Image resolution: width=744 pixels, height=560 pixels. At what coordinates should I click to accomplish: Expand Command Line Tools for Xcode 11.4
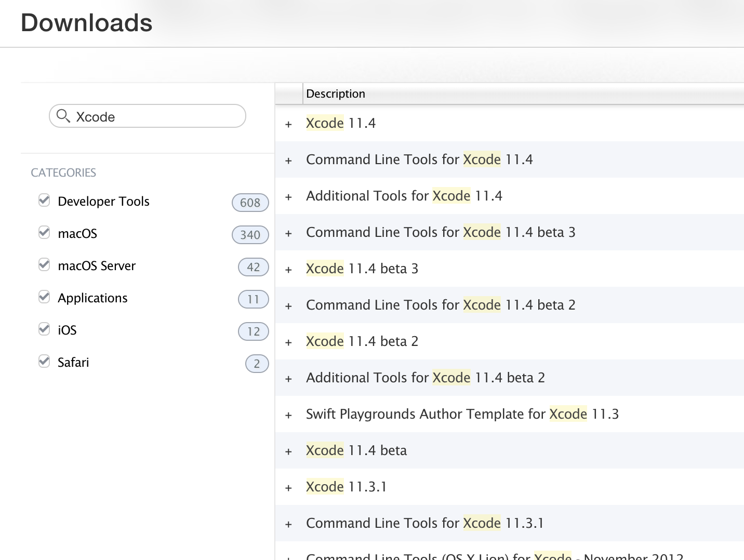[288, 161]
